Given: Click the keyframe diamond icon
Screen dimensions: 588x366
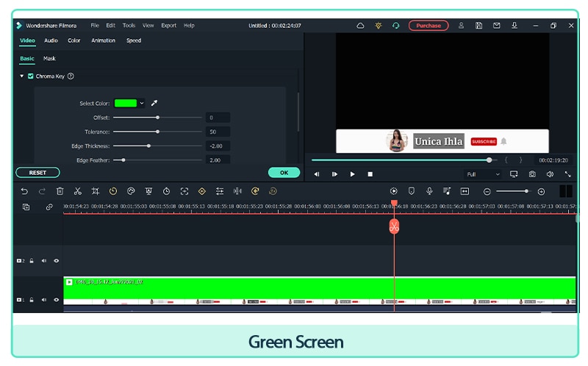Looking at the screenshot, I should click(201, 191).
